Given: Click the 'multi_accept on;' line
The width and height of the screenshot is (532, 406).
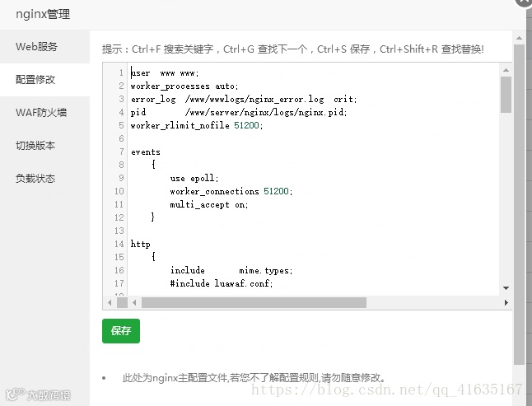Looking at the screenshot, I should (209, 204).
